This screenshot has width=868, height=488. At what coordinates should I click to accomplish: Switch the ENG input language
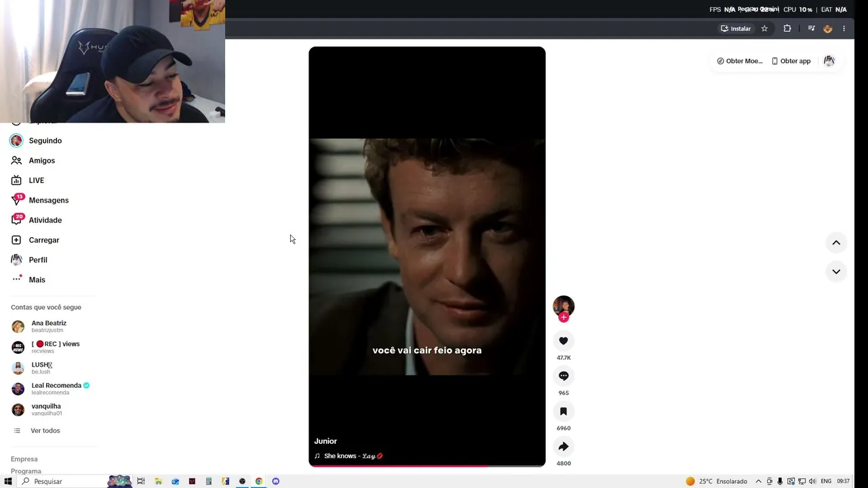point(826,481)
